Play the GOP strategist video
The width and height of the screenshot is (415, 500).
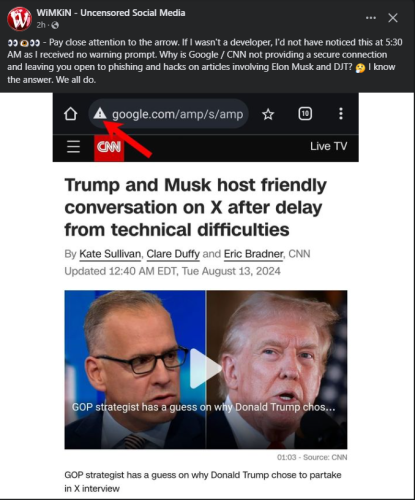click(206, 369)
